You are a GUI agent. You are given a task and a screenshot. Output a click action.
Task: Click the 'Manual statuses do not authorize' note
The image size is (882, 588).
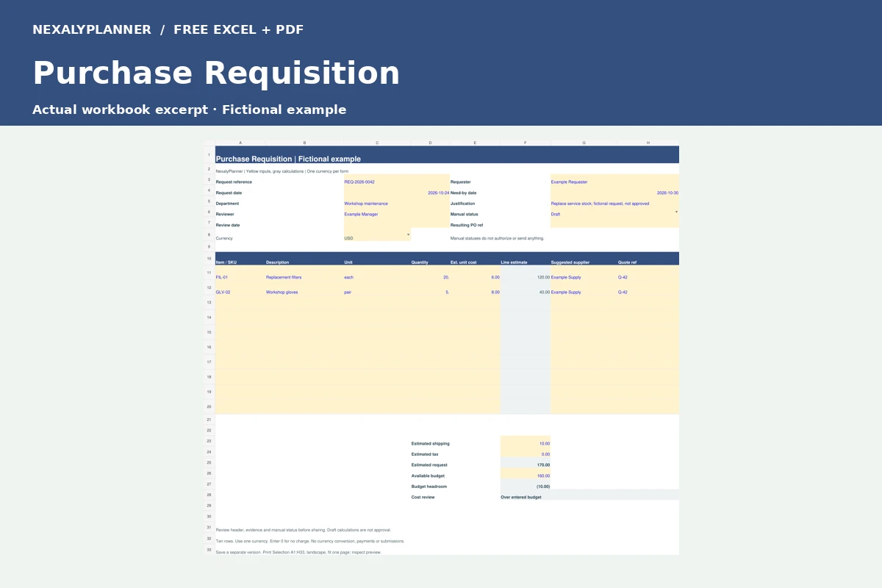(x=498, y=238)
